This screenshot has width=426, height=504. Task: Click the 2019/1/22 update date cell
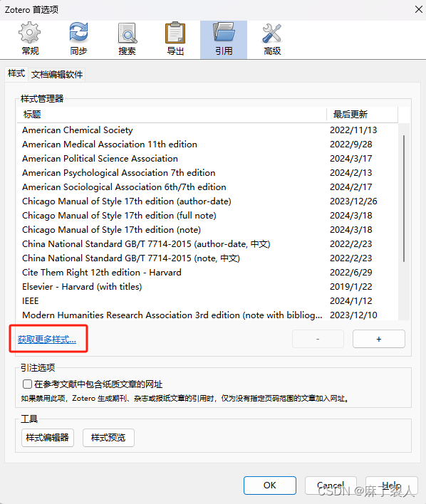click(351, 286)
